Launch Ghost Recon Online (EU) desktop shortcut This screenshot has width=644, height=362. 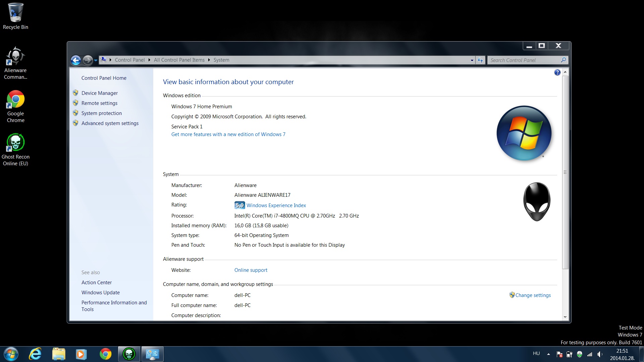click(15, 149)
